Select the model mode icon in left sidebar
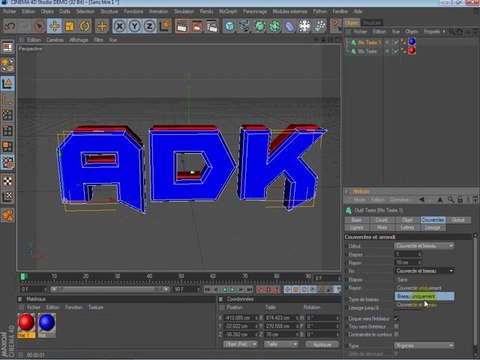This screenshot has height=360, width=480. click(7, 83)
